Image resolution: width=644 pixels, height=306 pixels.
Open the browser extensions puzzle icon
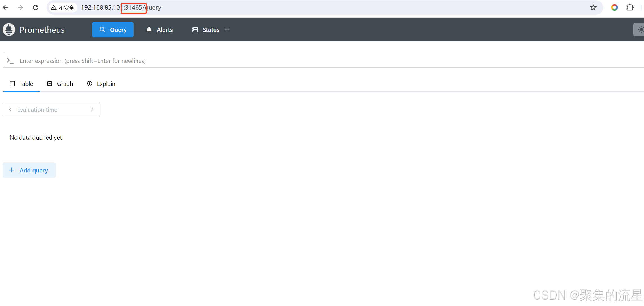tap(630, 8)
